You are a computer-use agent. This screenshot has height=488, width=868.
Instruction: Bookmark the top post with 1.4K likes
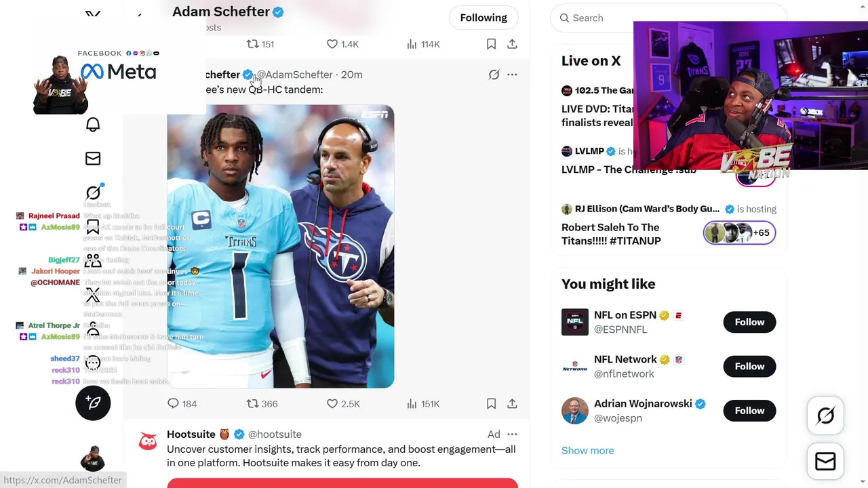pos(491,44)
